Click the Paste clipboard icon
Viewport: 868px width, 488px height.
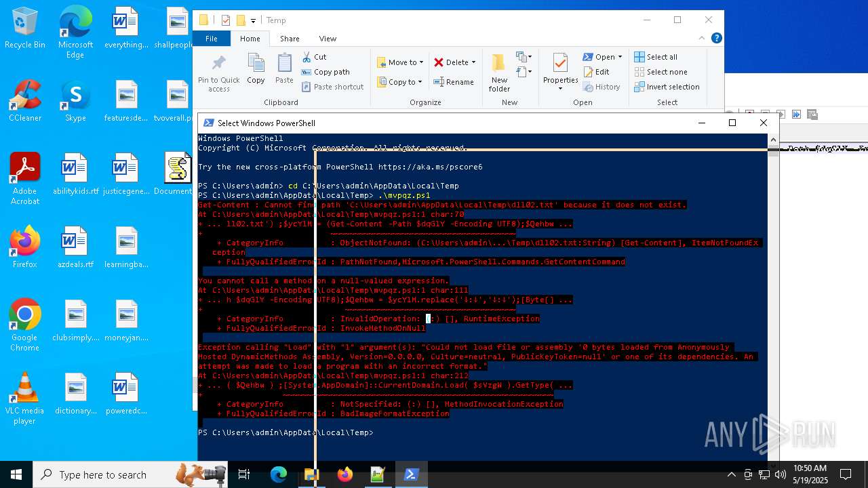[x=284, y=63]
